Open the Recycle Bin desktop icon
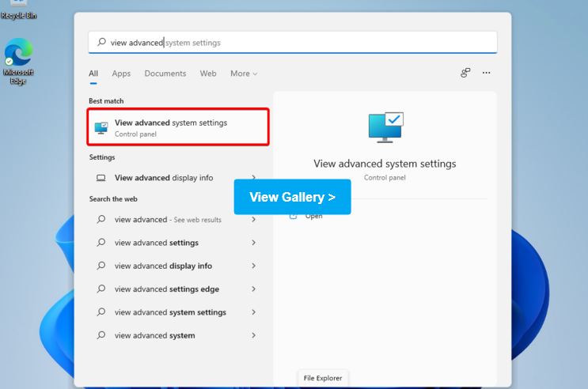 (x=18, y=10)
